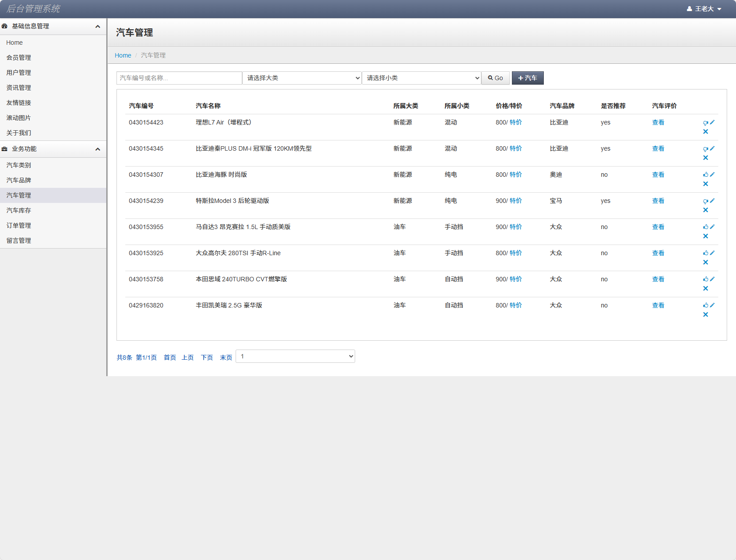Click the Go search button
The image size is (736, 560).
click(495, 78)
